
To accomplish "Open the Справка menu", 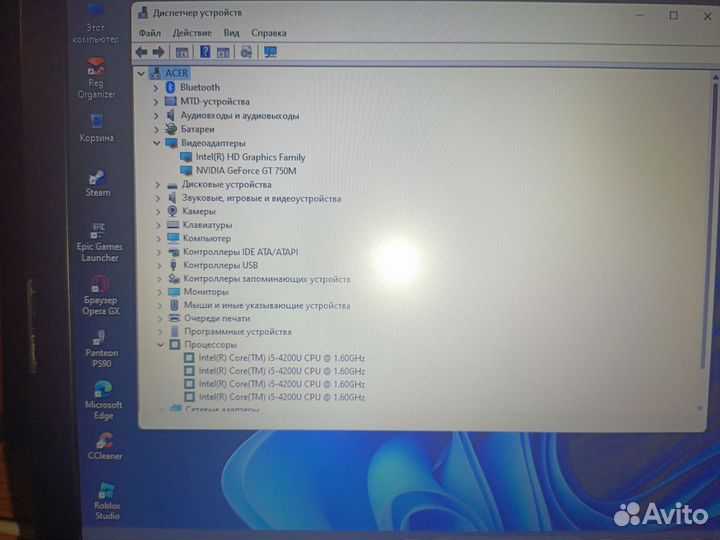I will [269, 33].
